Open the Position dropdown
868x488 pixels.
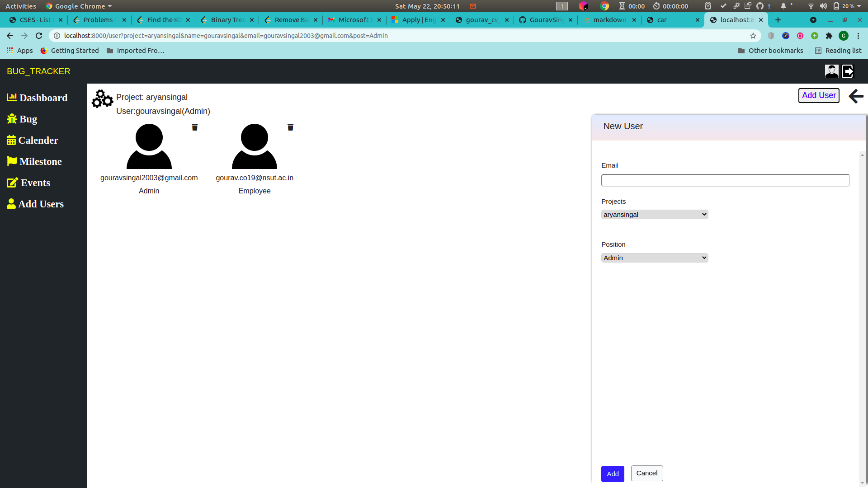tap(655, 258)
